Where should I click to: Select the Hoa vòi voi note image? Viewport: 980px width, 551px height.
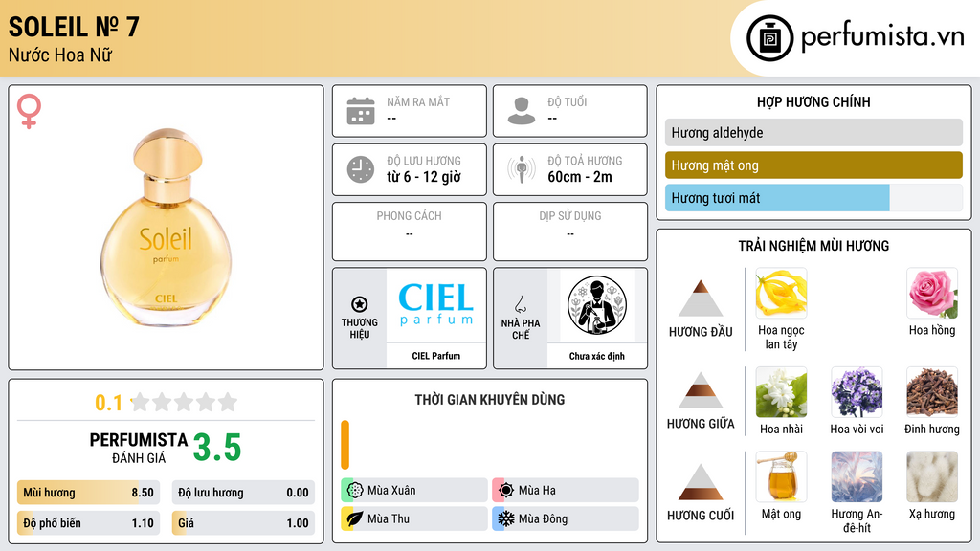tap(857, 392)
